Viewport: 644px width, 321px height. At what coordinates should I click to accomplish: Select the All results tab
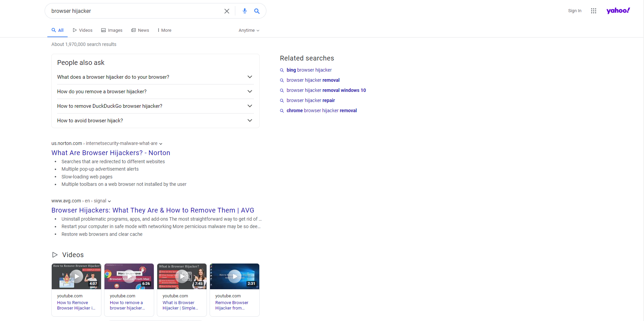click(57, 30)
